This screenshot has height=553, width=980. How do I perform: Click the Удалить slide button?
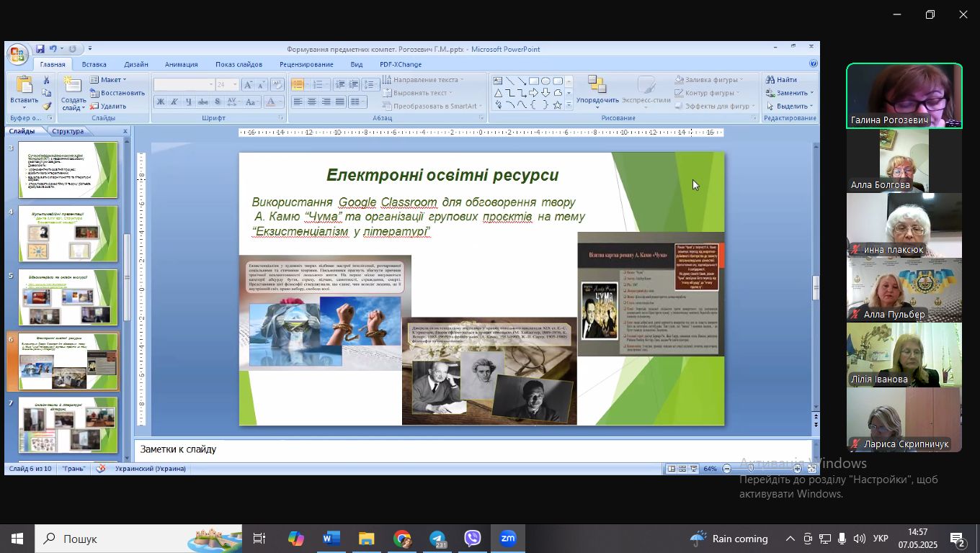point(108,106)
